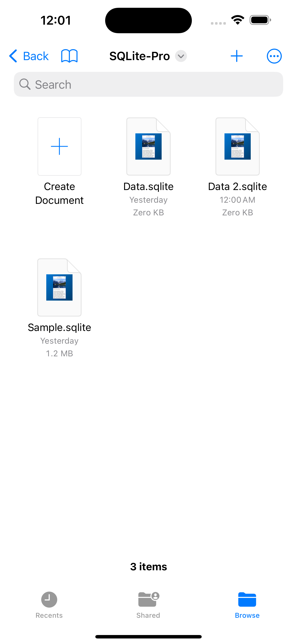This screenshot has width=297, height=644.
Task: Switch to the Shared tab
Action: tap(148, 603)
